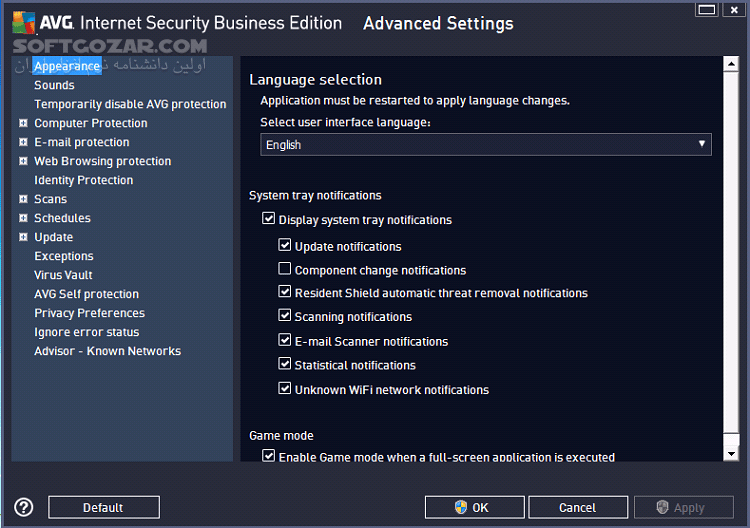Image resolution: width=750 pixels, height=528 pixels.
Task: Open Virus Vault settings
Action: [x=63, y=275]
